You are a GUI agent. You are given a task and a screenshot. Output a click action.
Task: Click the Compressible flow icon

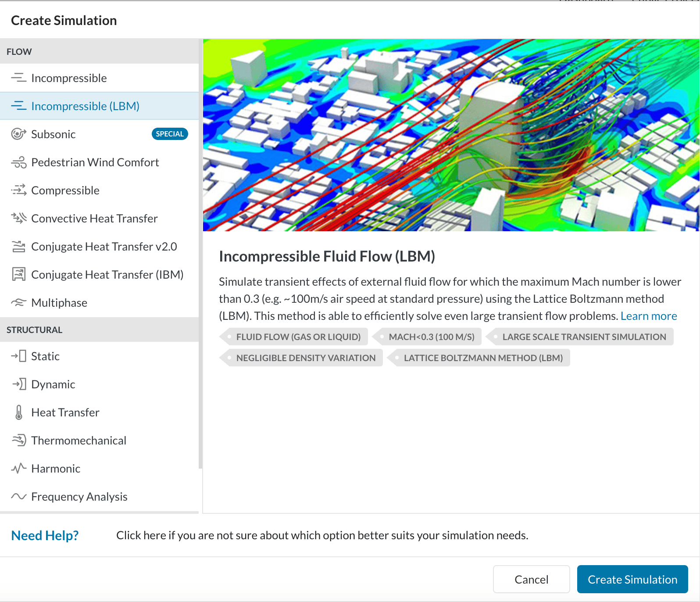[x=18, y=190]
